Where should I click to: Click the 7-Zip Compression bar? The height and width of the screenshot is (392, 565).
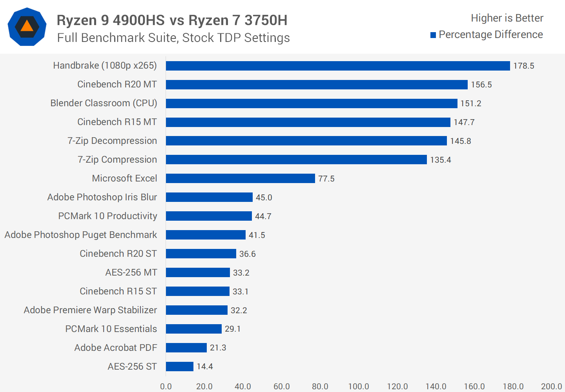click(x=296, y=160)
